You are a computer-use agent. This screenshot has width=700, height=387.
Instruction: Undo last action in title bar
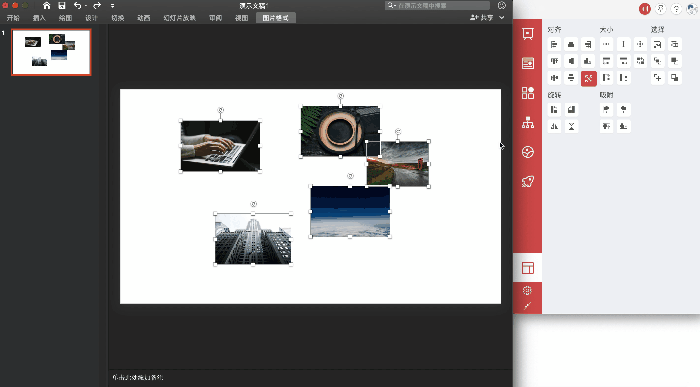78,5
